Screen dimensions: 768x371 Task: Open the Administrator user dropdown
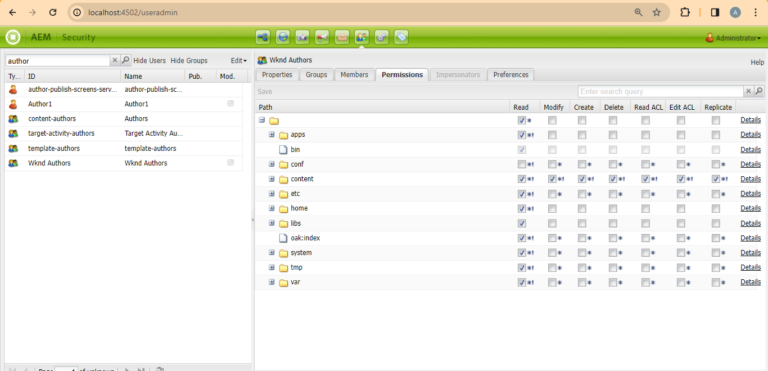733,38
